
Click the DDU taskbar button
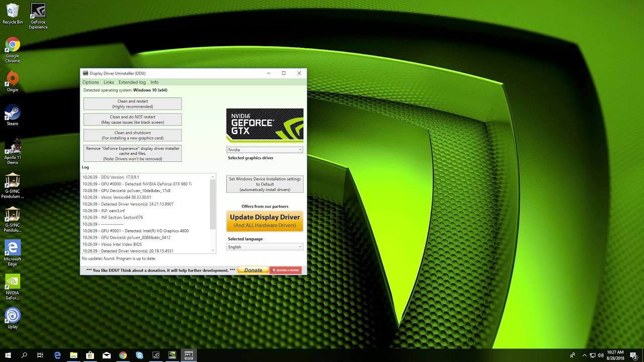click(189, 355)
